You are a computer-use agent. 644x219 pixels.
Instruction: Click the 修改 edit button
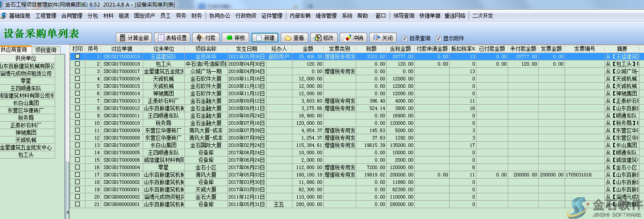[323, 38]
